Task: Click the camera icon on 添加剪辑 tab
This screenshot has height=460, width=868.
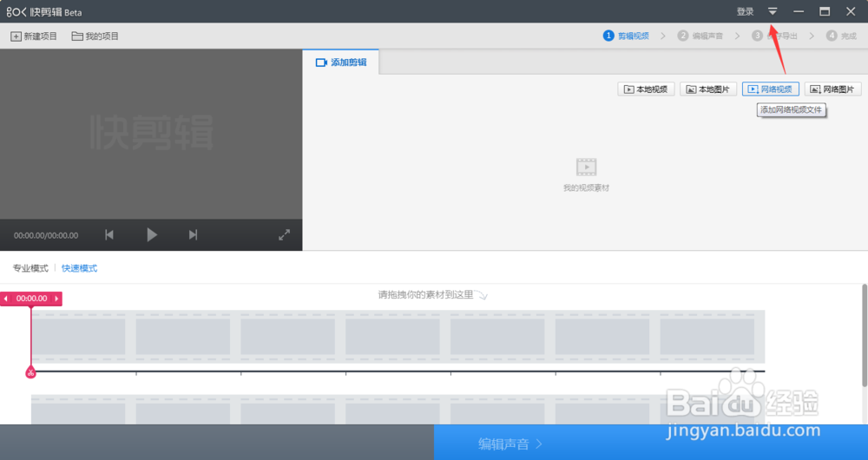Action: tap(322, 62)
